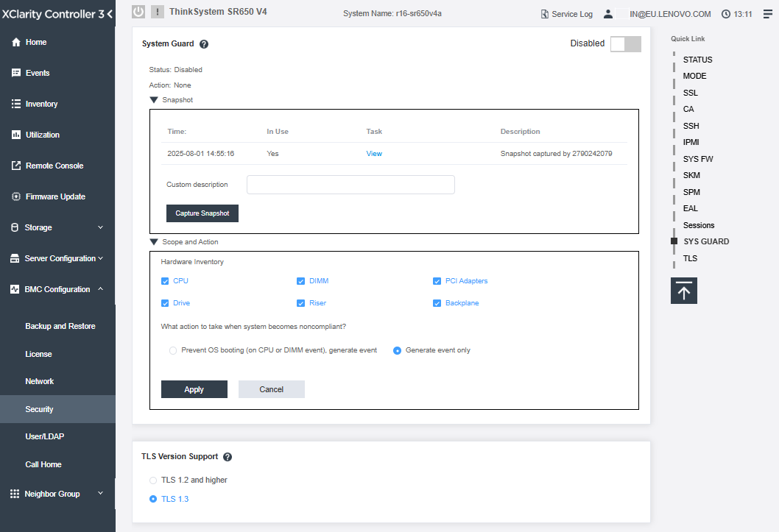Uncheck the PCI Adapters checkbox

437,281
